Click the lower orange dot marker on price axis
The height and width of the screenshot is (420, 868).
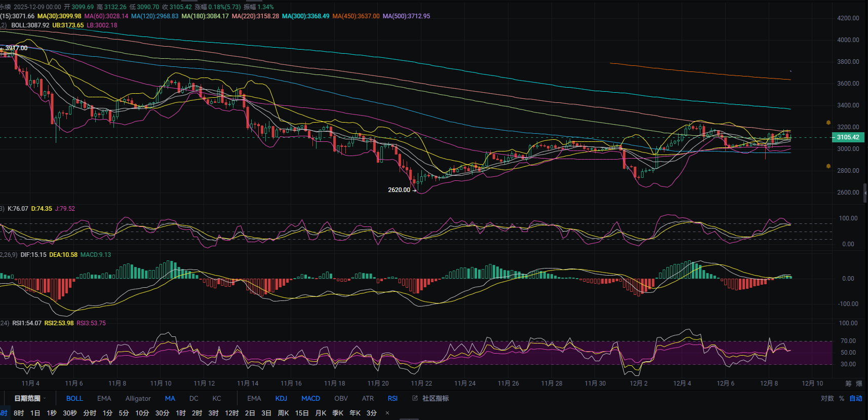828,166
